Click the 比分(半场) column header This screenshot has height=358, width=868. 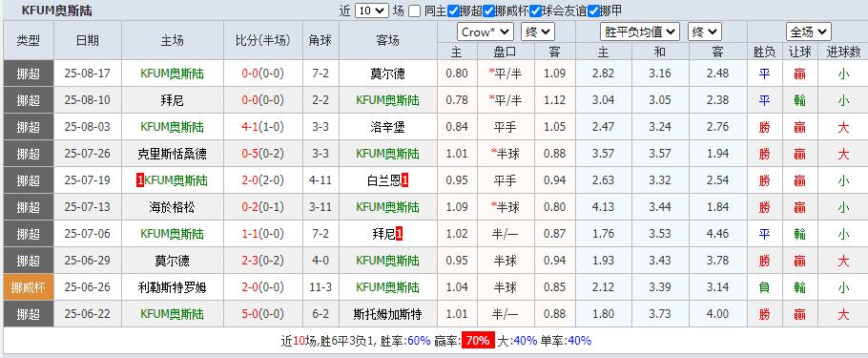pyautogui.click(x=263, y=40)
